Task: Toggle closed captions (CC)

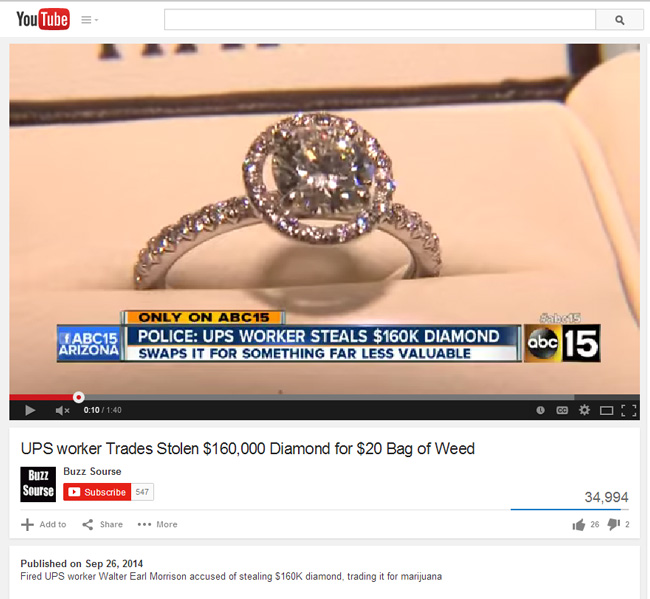Action: click(562, 410)
